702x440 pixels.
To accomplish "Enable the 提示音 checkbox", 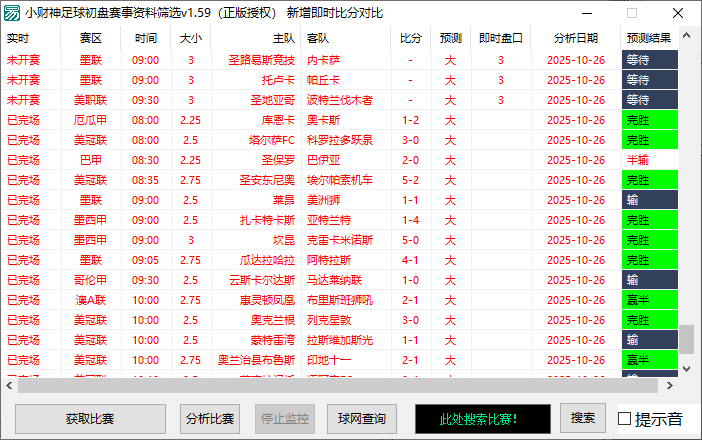I will click(625, 418).
